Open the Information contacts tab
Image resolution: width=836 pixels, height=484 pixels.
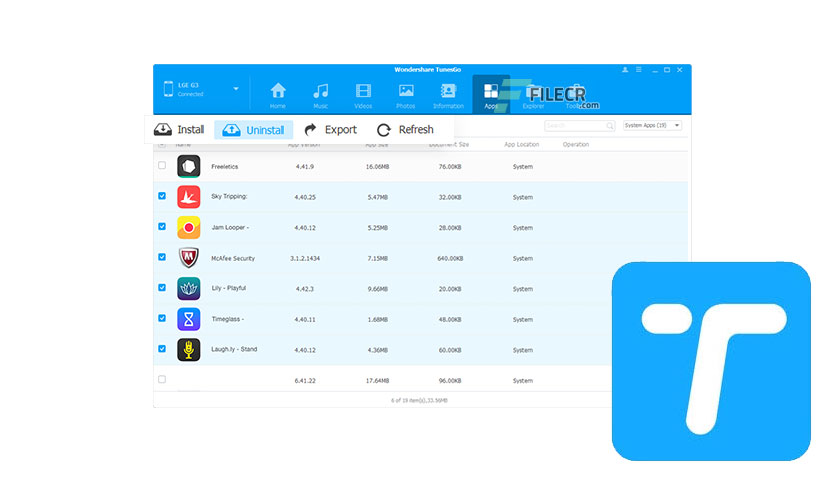[448, 95]
